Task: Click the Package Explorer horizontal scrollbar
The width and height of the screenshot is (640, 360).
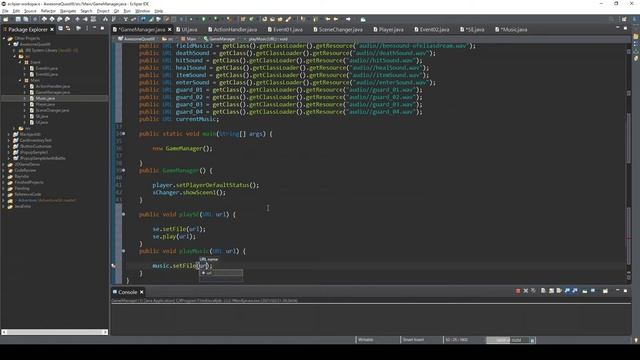Action: pos(55,332)
